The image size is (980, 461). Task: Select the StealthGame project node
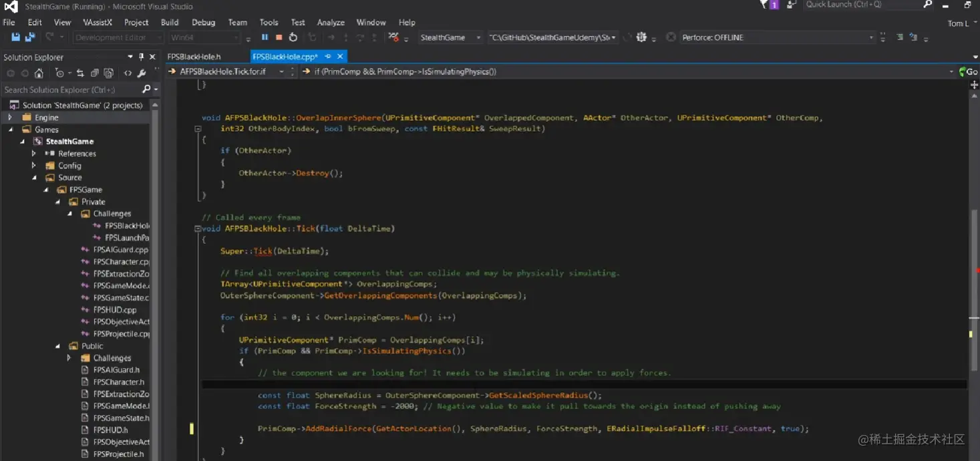click(69, 142)
